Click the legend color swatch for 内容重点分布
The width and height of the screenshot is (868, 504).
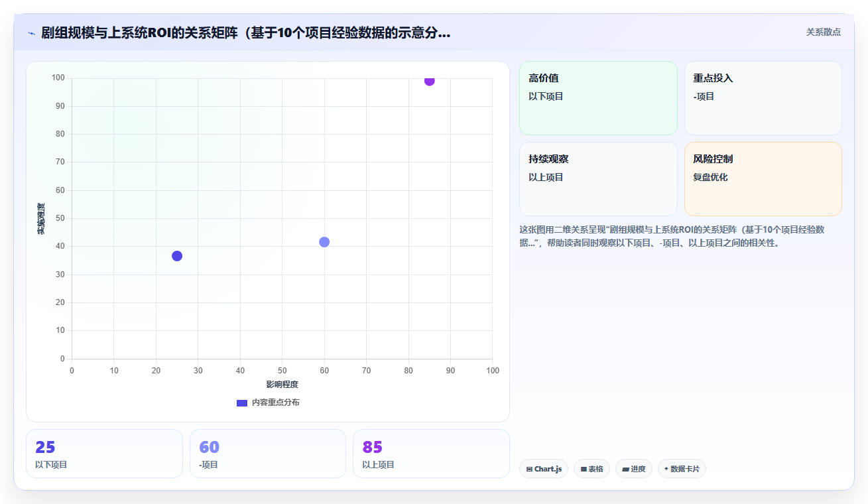(x=242, y=403)
